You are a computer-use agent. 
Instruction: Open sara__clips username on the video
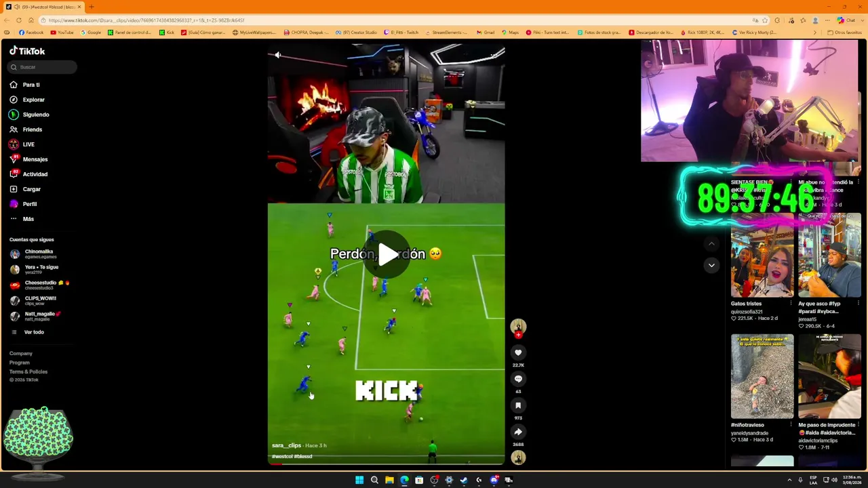[286, 445]
